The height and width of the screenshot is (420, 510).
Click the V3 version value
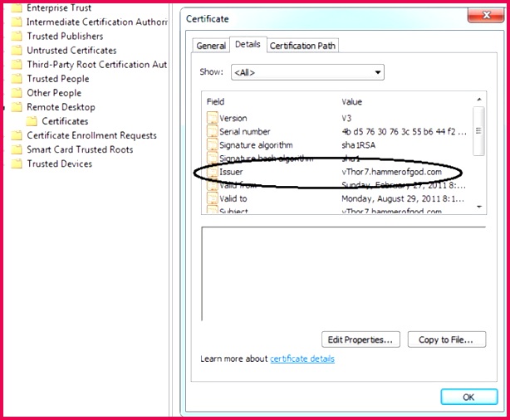346,118
